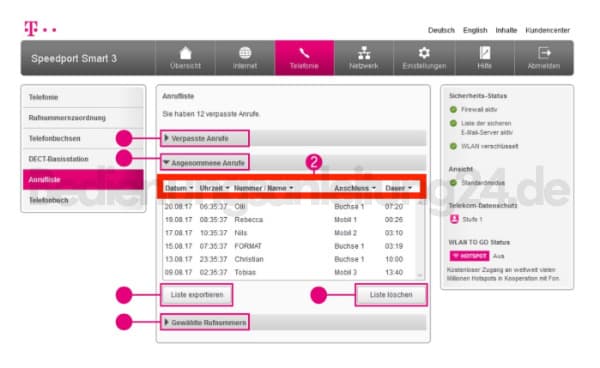This screenshot has height=368, width=600.
Task: Expand the Gewählte Rufnummern section
Action: (x=205, y=322)
